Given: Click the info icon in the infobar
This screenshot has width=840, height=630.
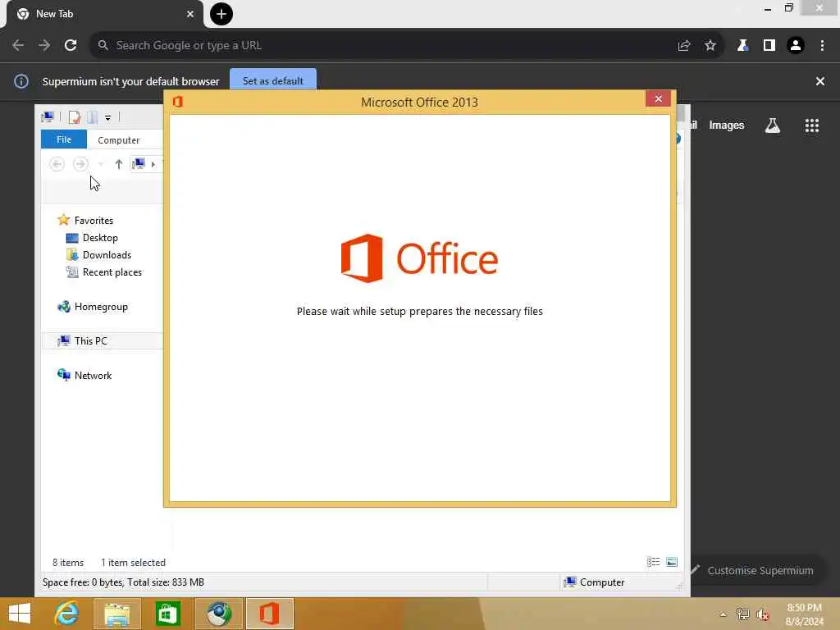Looking at the screenshot, I should point(21,81).
